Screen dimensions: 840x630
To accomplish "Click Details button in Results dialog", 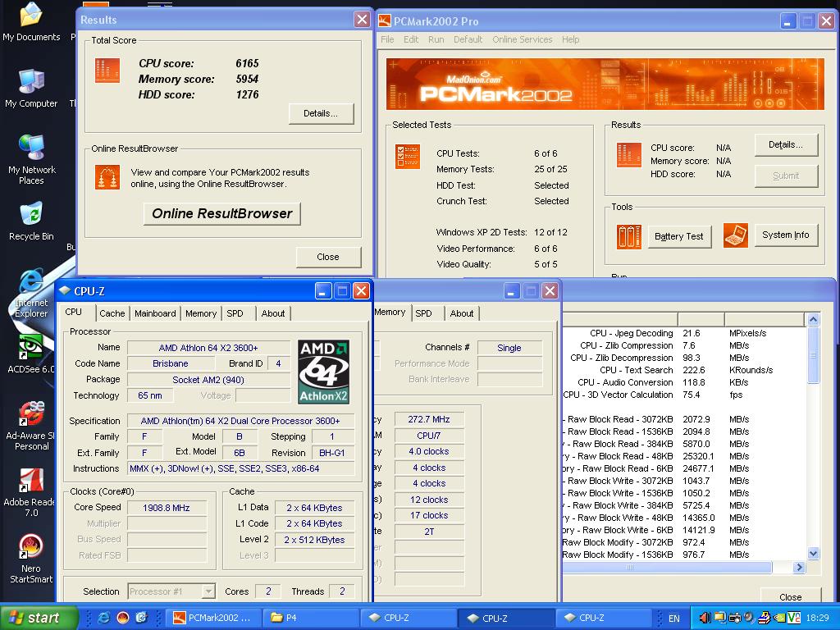I will pyautogui.click(x=321, y=113).
